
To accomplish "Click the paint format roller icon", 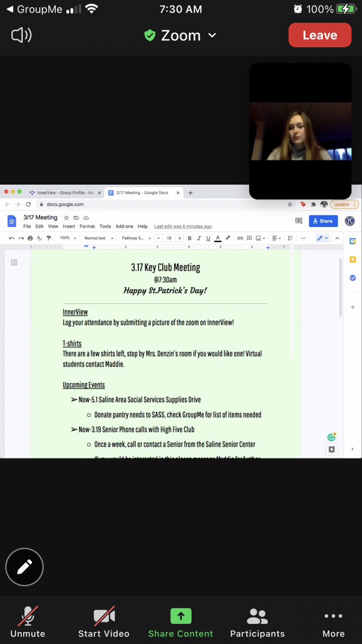I will (49, 238).
